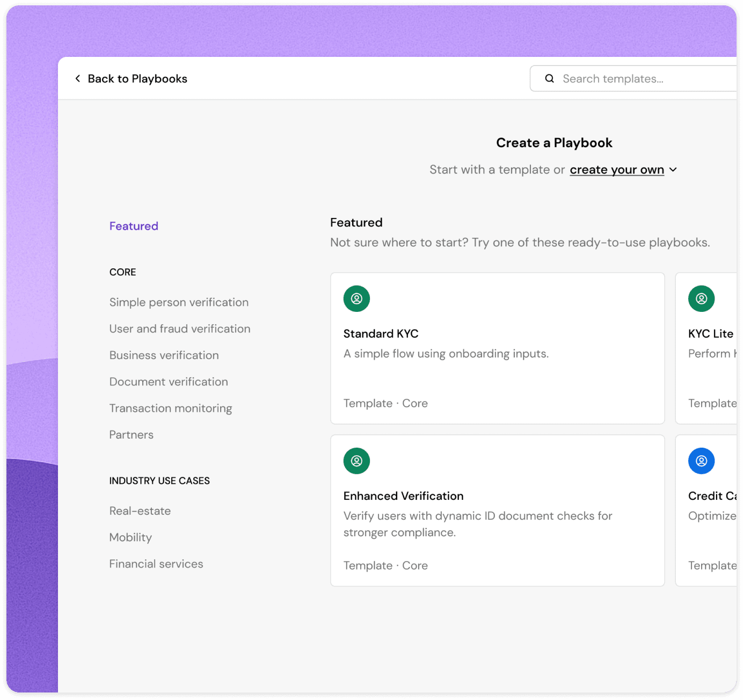This screenshot has width=743, height=700.
Task: Click the KYC Lite green profile icon
Action: pyautogui.click(x=701, y=298)
